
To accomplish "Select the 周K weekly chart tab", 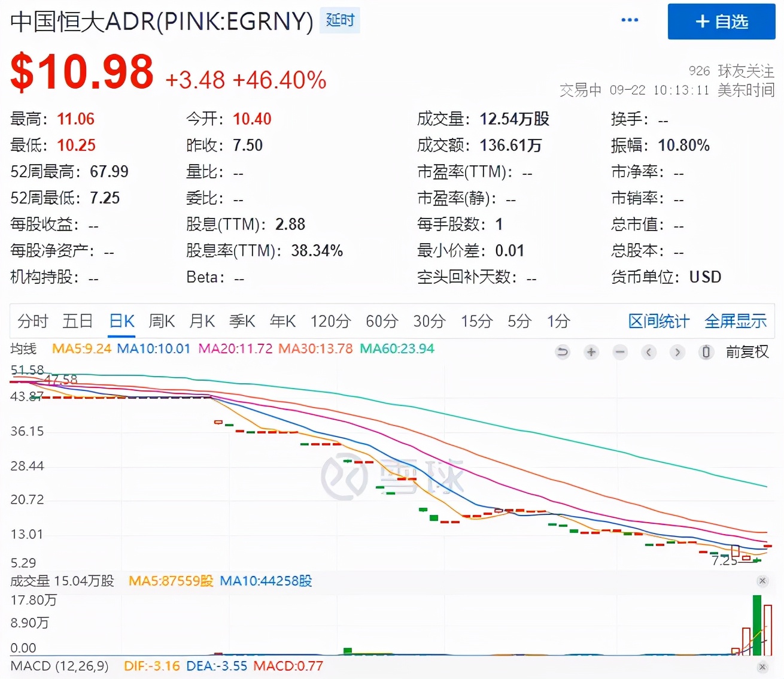I will (162, 322).
